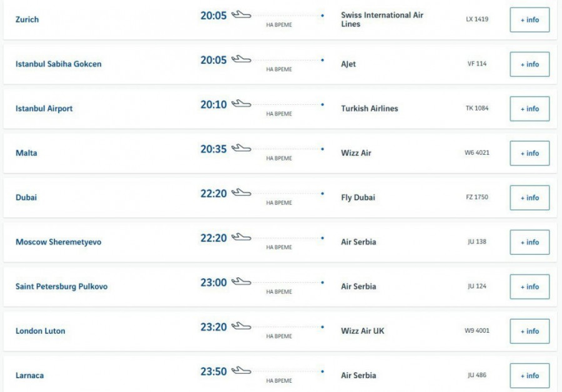Click the airplane icon on the Zurich flight

[241, 14]
